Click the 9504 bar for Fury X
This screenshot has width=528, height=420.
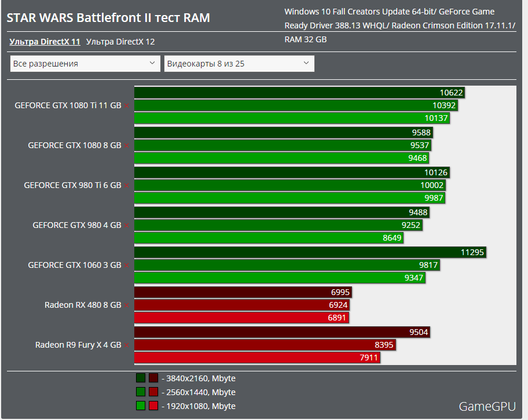click(282, 332)
